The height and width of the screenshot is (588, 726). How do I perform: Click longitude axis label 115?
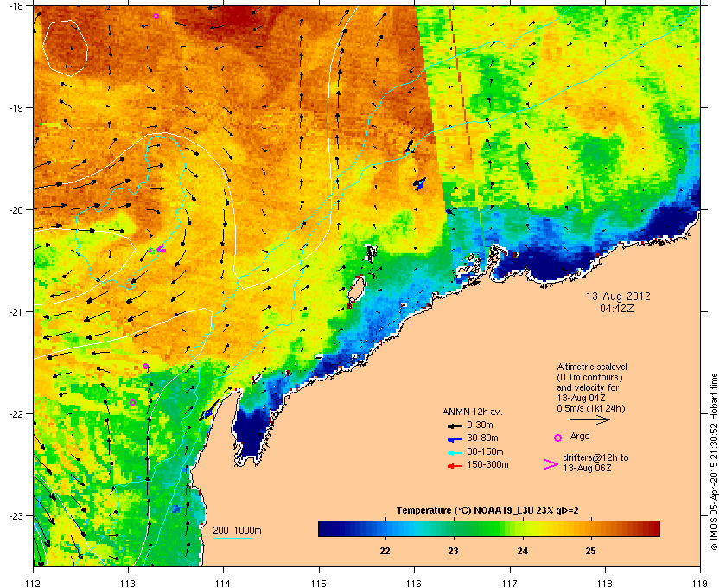[x=319, y=583]
